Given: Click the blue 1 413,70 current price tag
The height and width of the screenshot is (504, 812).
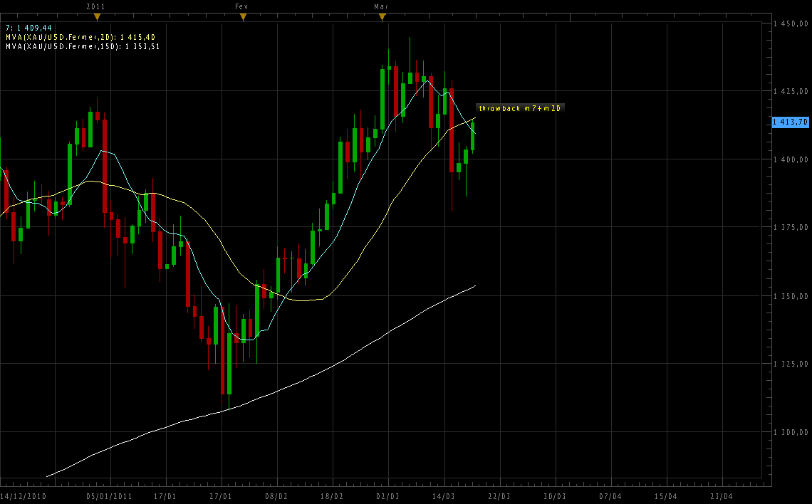Looking at the screenshot, I should 791,122.
